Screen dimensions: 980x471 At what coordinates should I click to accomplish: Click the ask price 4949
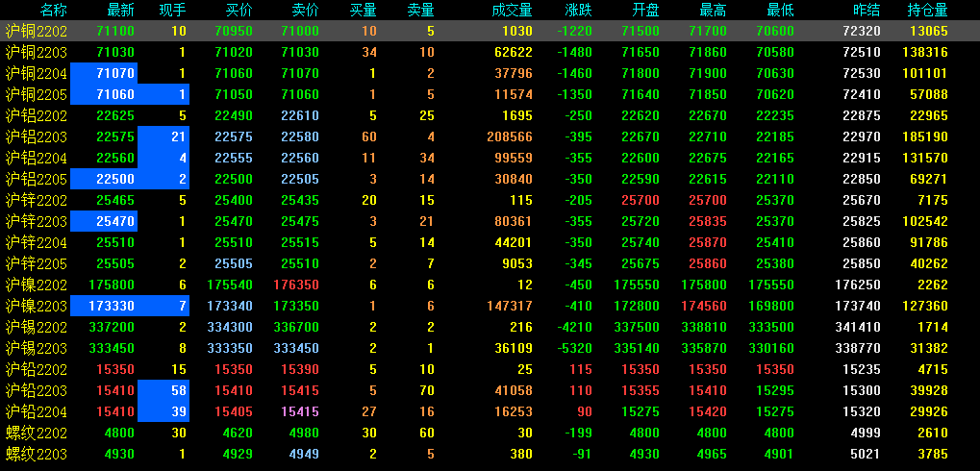coord(304,454)
